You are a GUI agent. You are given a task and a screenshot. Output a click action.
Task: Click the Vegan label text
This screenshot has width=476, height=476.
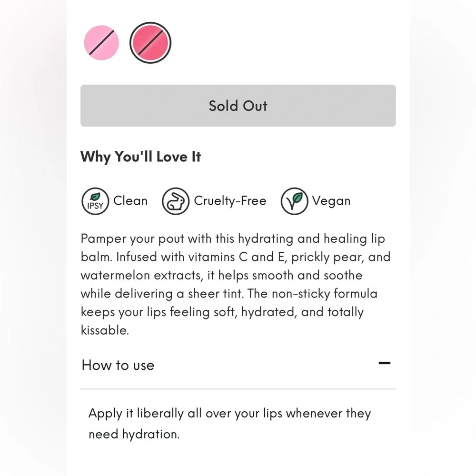pyautogui.click(x=331, y=201)
